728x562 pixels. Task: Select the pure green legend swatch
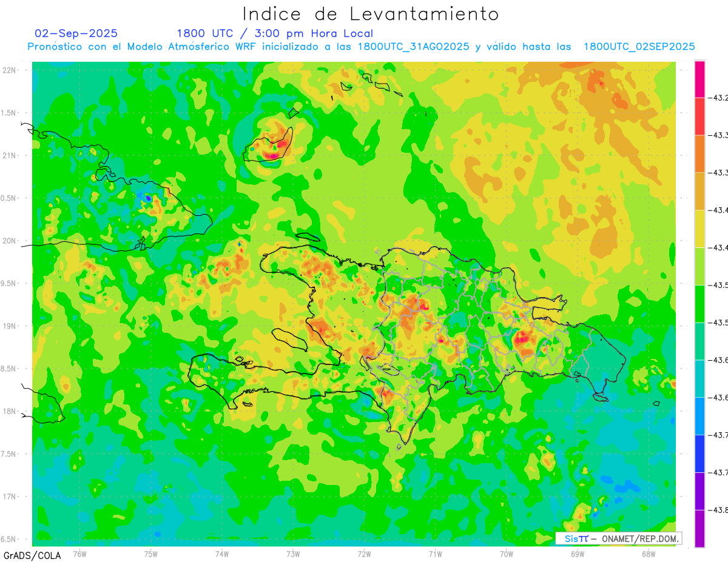(699, 304)
